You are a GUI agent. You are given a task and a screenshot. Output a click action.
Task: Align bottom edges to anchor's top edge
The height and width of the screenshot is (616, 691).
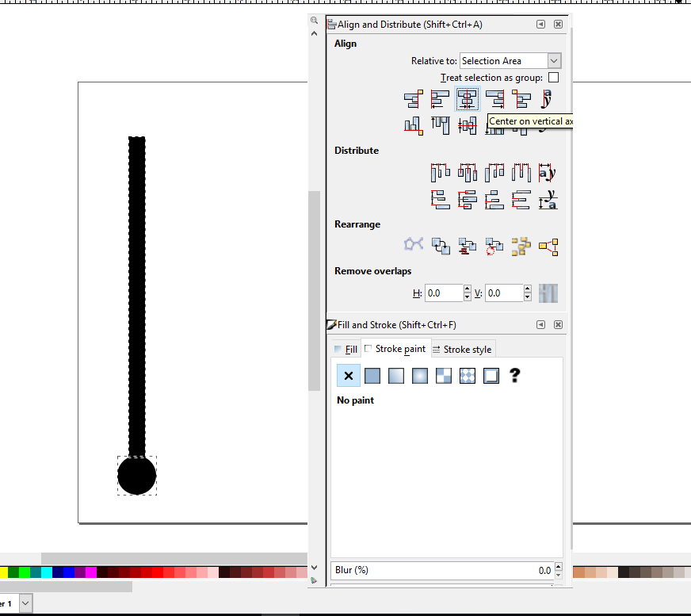(414, 126)
